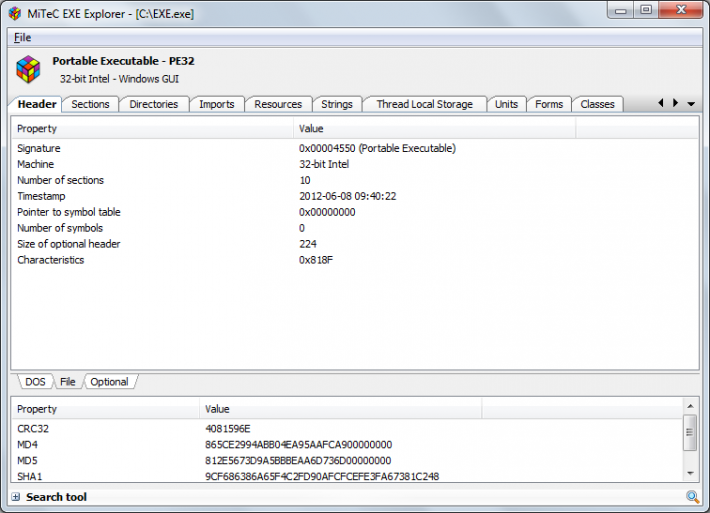Select the Machine property row
The height and width of the screenshot is (513, 710).
pos(355,164)
